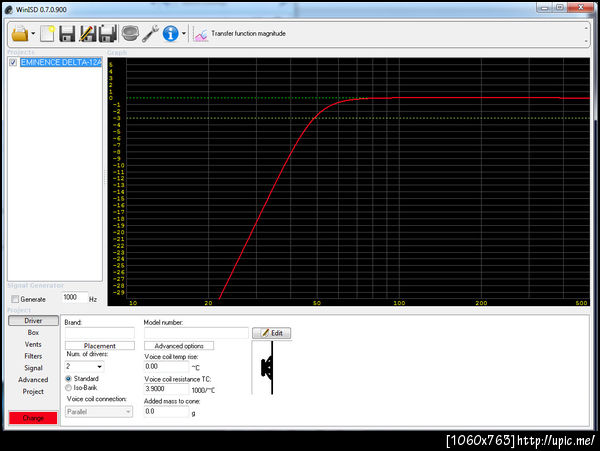Close the WinISD window
Image resolution: width=600 pixels, height=451 pixels.
pos(580,7)
